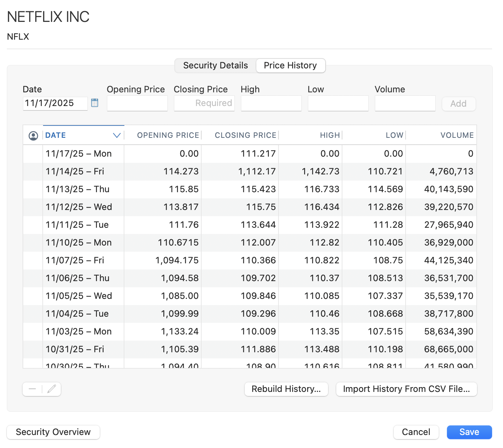Select the 11/17/25 – Mon row
Screen dimensions: 503x448
[x=250, y=154]
